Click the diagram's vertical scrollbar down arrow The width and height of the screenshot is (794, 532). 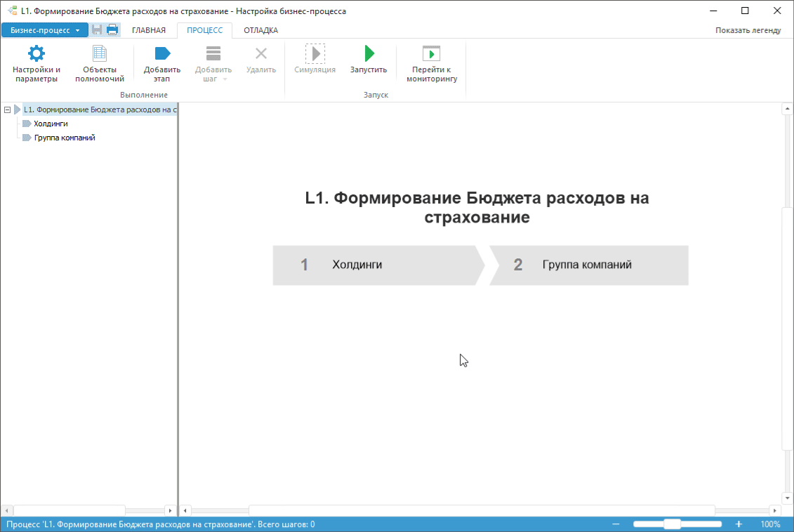(x=787, y=498)
